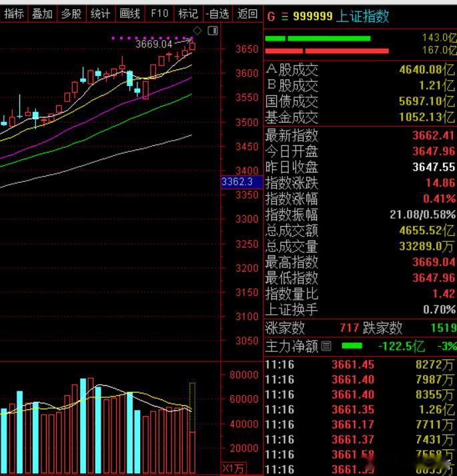
Task: Toggle the side panel layout icon
Action: pyautogui.click(x=213, y=31)
